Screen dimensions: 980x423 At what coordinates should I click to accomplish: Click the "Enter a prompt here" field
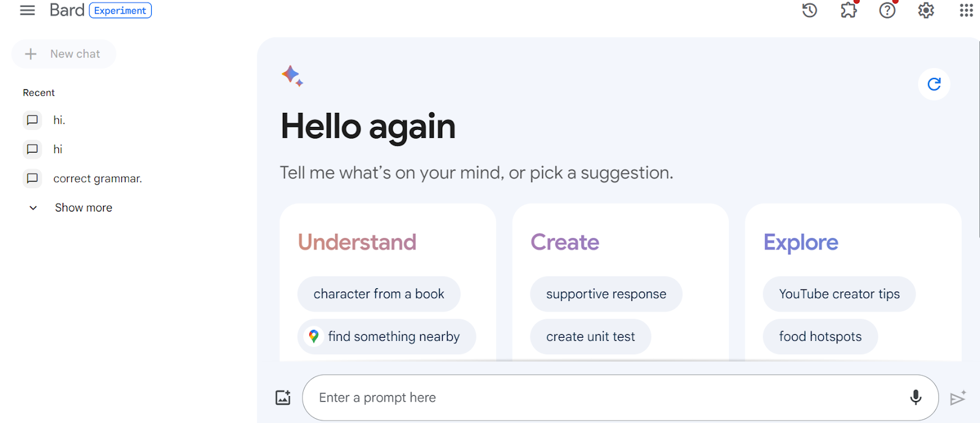606,398
